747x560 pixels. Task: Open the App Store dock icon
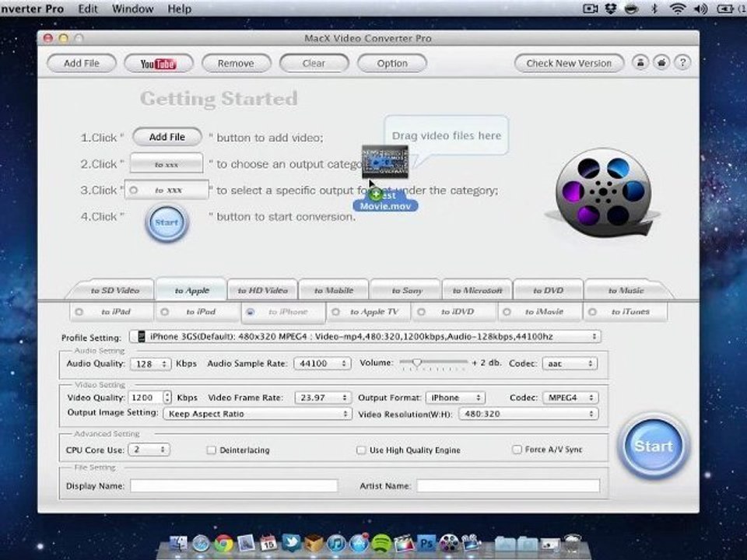click(359, 544)
